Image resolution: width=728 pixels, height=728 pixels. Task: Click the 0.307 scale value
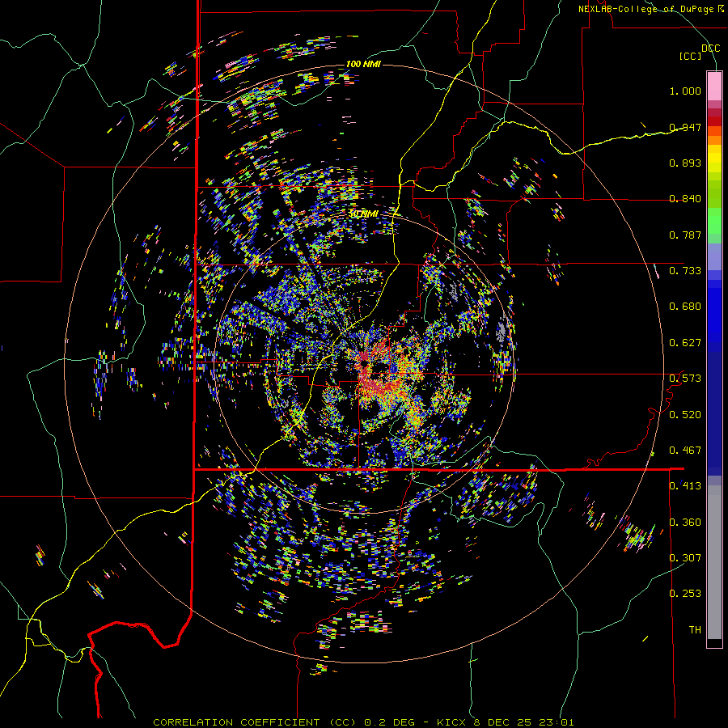point(685,558)
